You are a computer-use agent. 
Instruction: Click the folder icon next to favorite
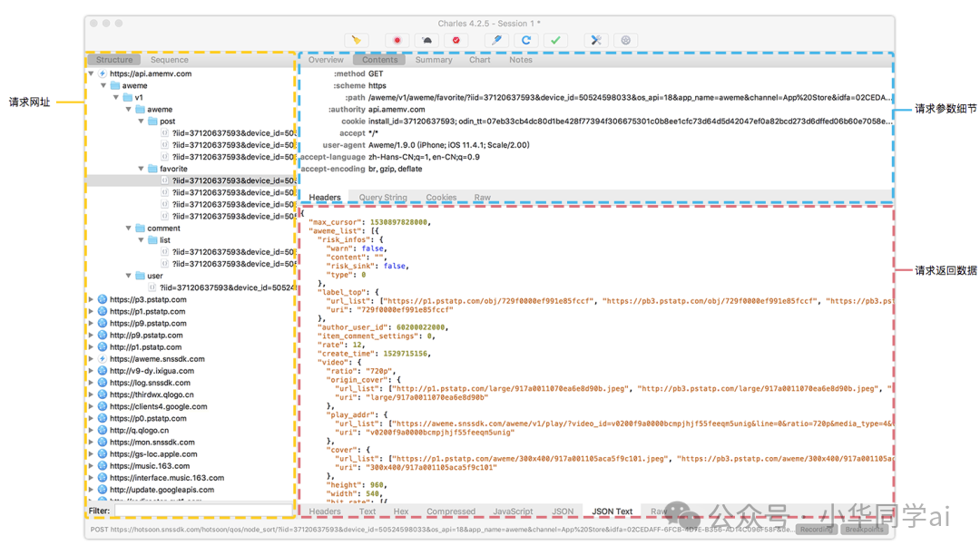pos(152,169)
